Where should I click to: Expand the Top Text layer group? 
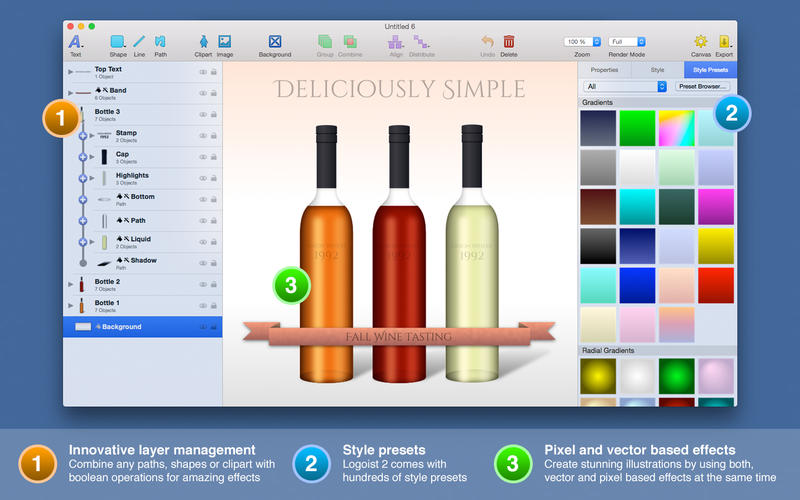point(70,72)
